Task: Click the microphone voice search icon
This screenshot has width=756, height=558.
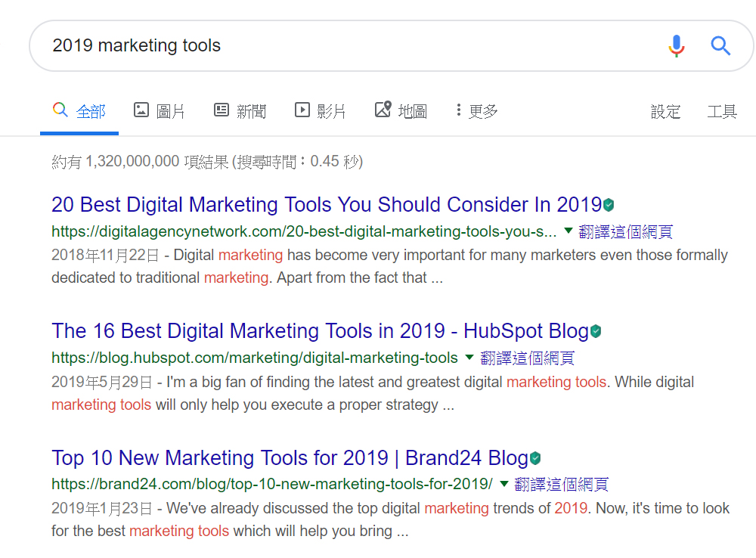Action: tap(677, 46)
